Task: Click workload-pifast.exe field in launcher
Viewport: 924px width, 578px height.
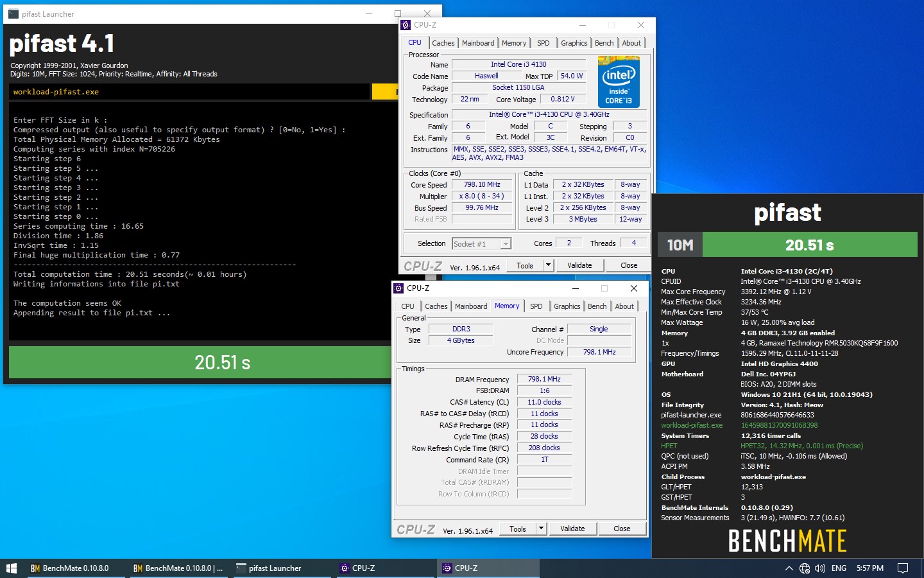Action: tap(189, 92)
